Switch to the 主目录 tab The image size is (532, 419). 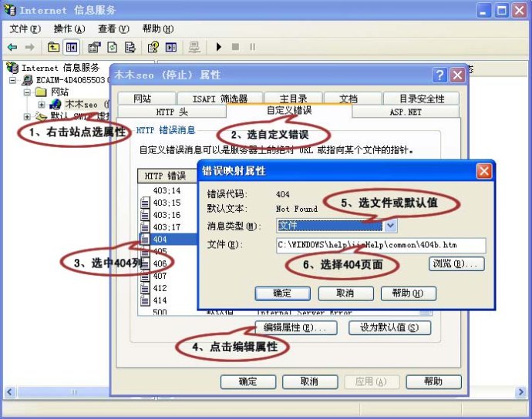(x=293, y=99)
